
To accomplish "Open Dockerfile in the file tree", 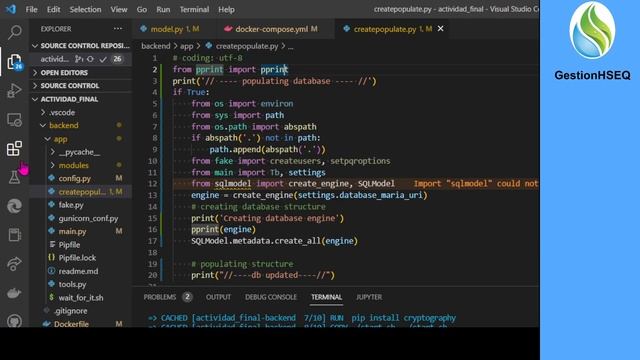I will click(71, 324).
